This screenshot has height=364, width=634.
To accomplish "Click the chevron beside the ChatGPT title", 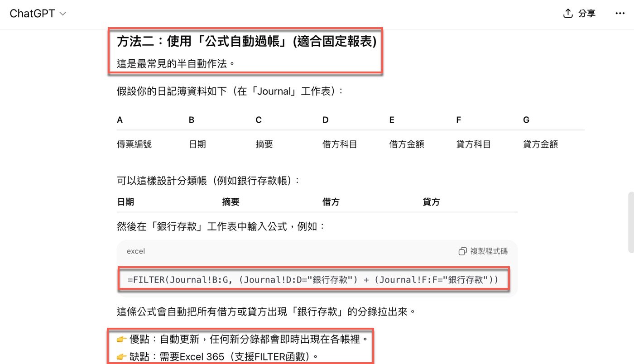I will [x=62, y=14].
